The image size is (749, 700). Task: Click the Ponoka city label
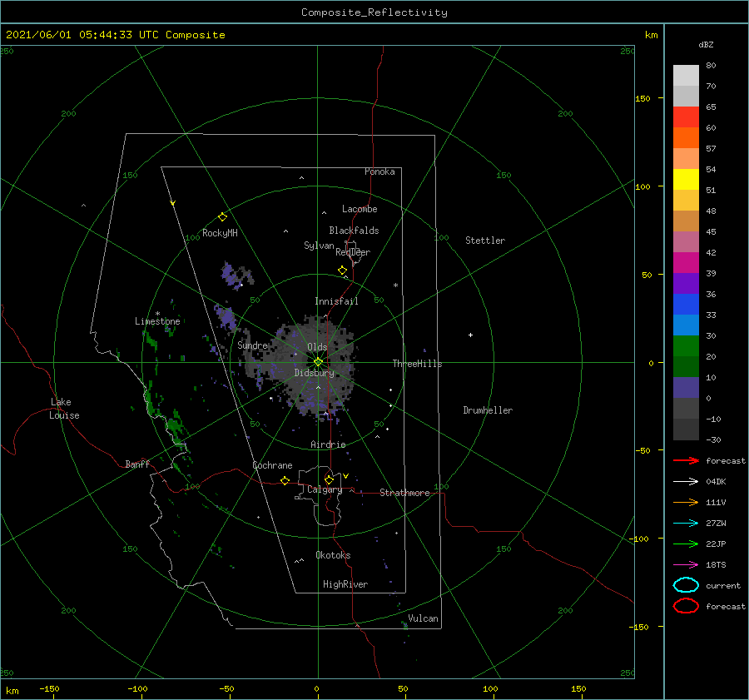tap(379, 171)
